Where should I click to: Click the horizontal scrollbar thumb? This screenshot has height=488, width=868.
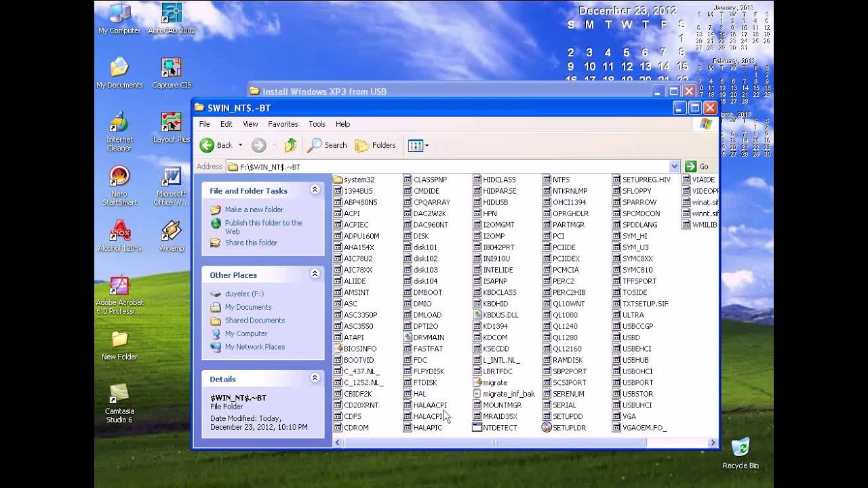[495, 443]
